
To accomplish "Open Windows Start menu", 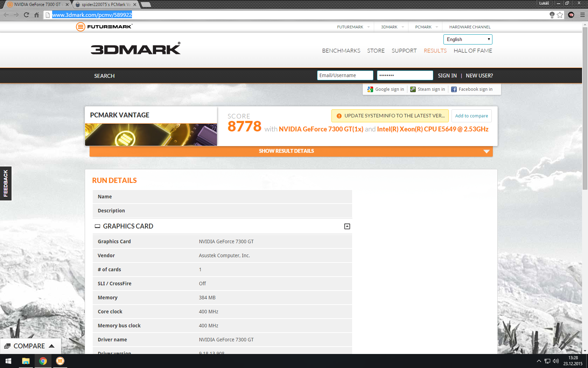I will pos(8,361).
